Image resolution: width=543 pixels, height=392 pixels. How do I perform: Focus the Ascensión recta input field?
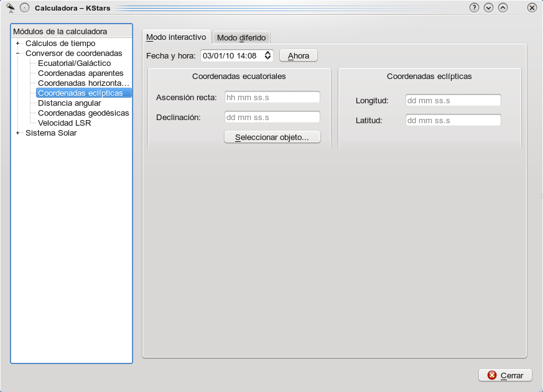coord(272,97)
